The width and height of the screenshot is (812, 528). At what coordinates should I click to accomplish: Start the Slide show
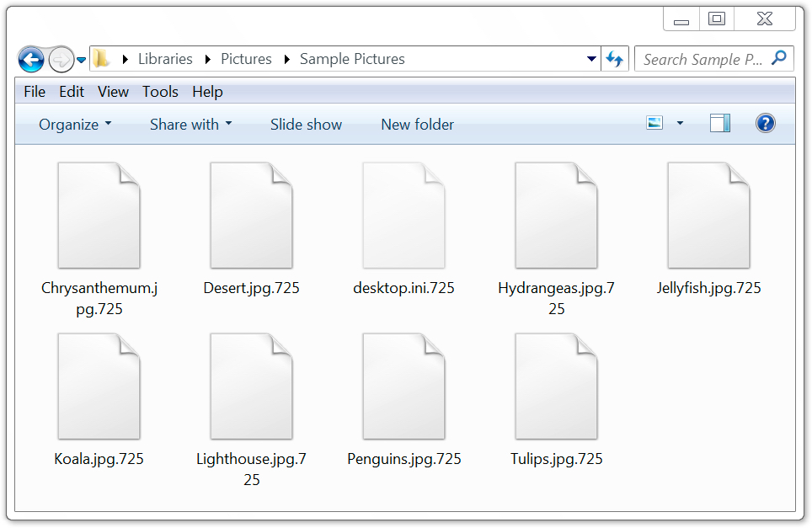pyautogui.click(x=306, y=125)
